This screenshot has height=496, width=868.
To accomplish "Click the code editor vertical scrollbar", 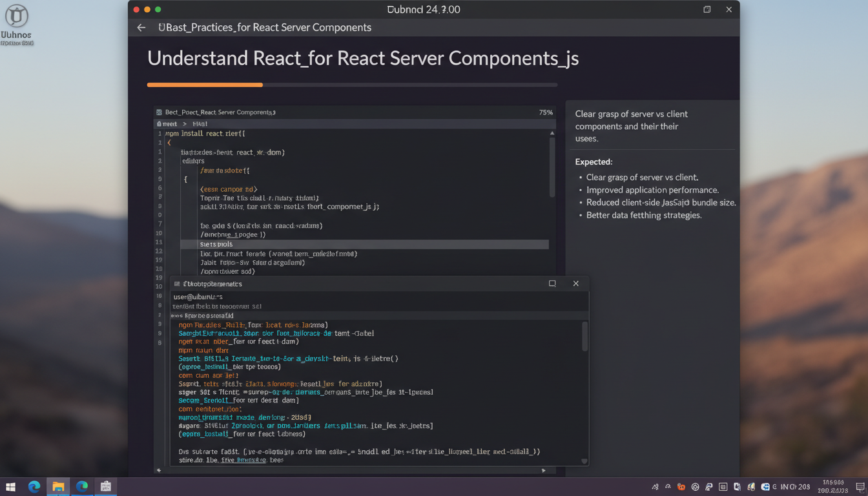I will coord(552,167).
